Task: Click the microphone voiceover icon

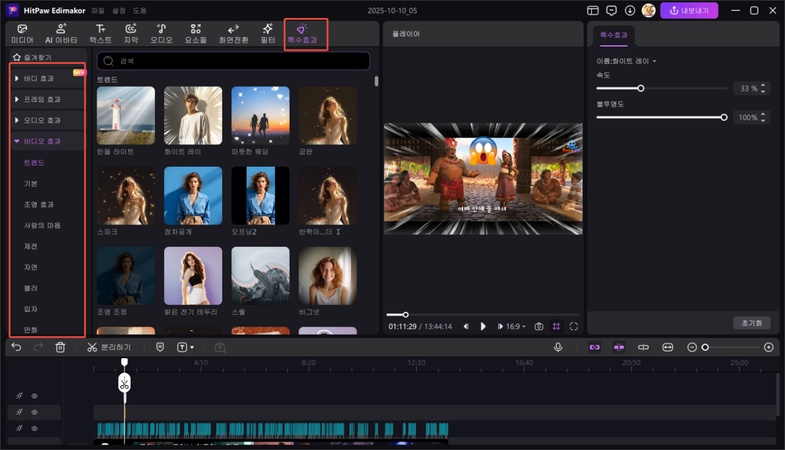Action: [558, 347]
